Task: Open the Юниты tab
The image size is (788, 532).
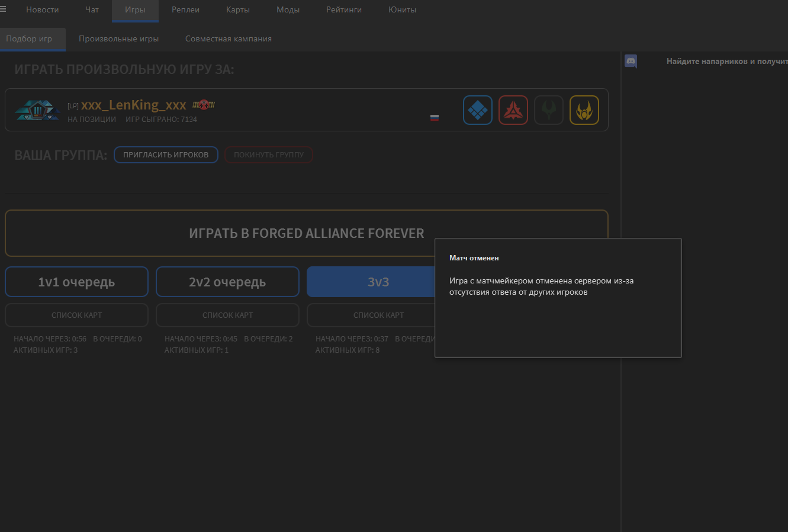Action: pyautogui.click(x=403, y=10)
